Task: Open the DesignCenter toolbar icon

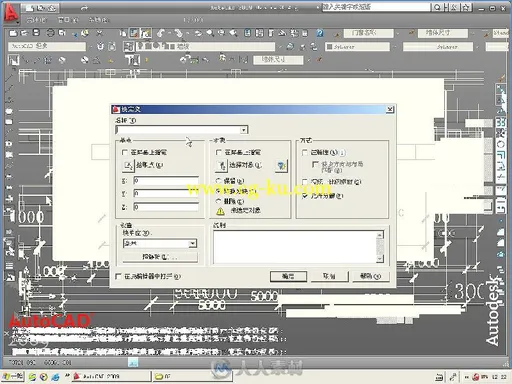Action: pos(259,33)
